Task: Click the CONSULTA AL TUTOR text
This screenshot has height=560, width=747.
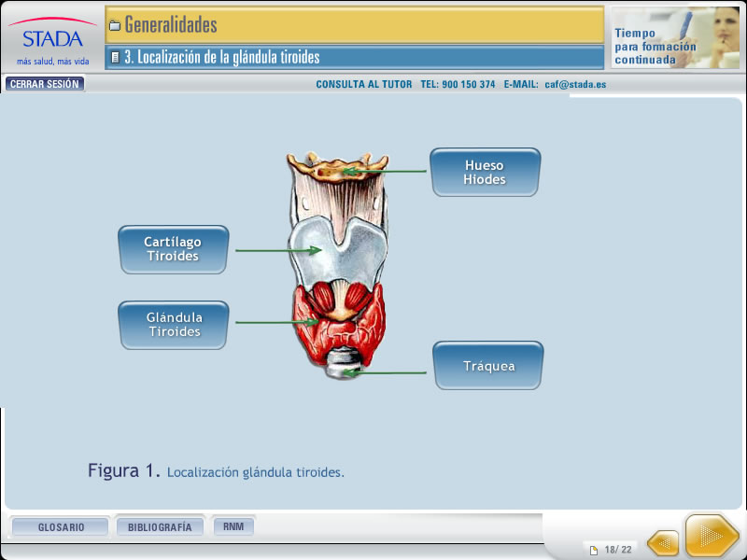Action: coord(364,84)
